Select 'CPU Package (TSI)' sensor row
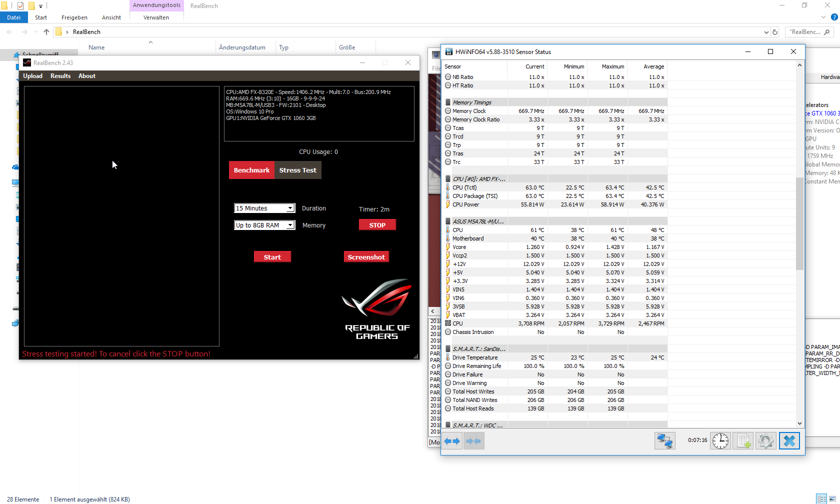Screen dimensions: 840x504 click(555, 196)
